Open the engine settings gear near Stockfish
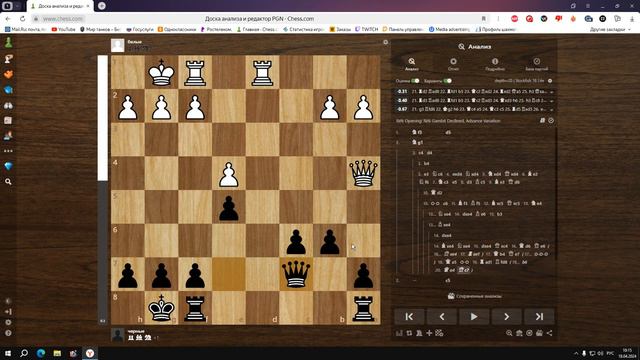This screenshot has height=360, width=640. (550, 81)
